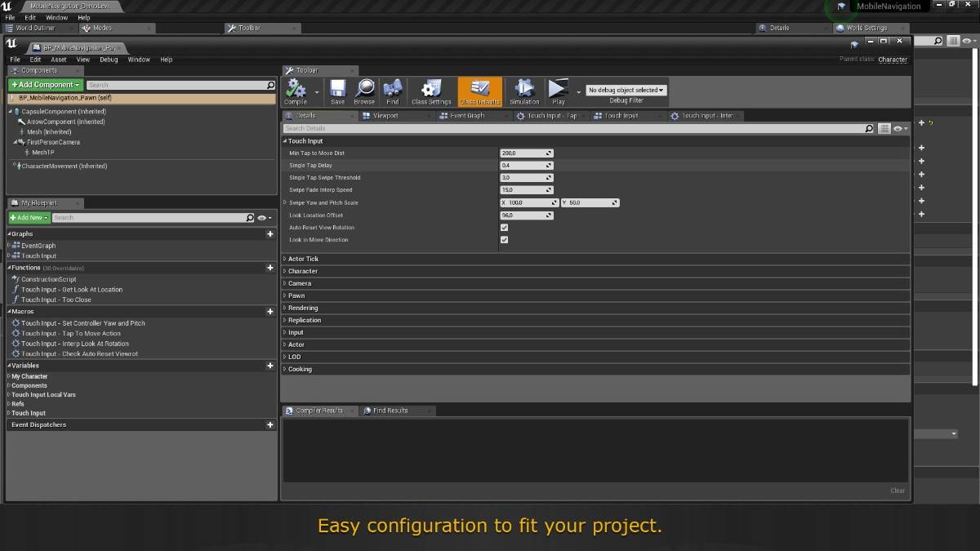Collapse the Touch Input category
980x551 pixels.
285,141
